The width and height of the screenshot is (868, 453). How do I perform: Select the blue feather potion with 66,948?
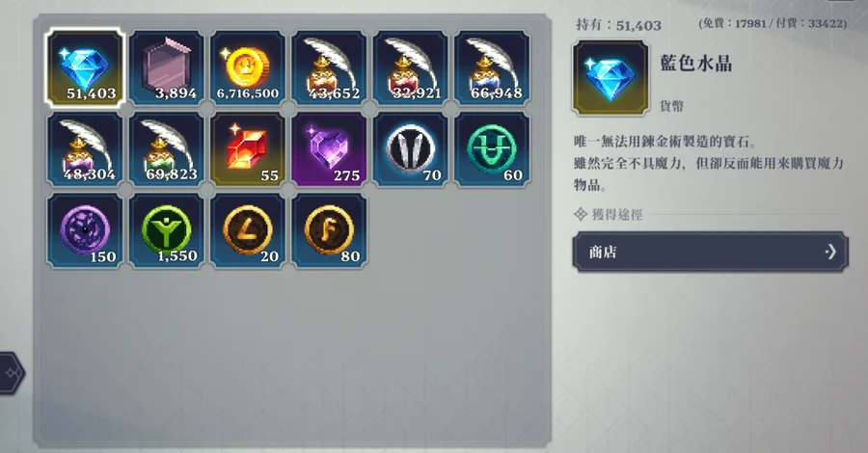[492, 67]
